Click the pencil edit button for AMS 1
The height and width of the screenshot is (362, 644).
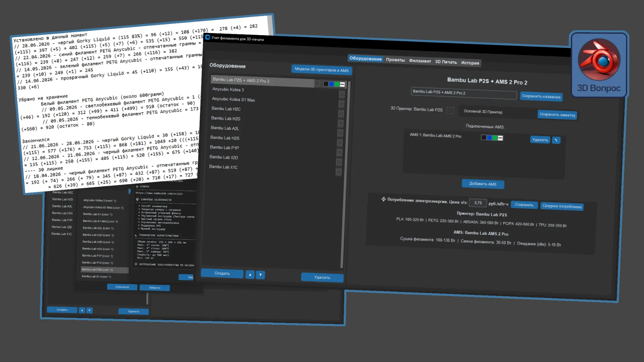tap(556, 140)
